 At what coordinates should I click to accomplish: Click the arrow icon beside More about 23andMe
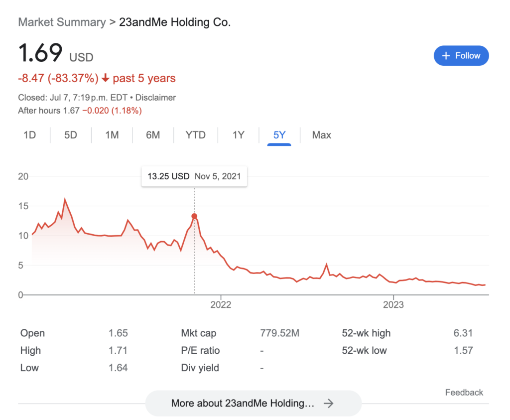pos(329,404)
